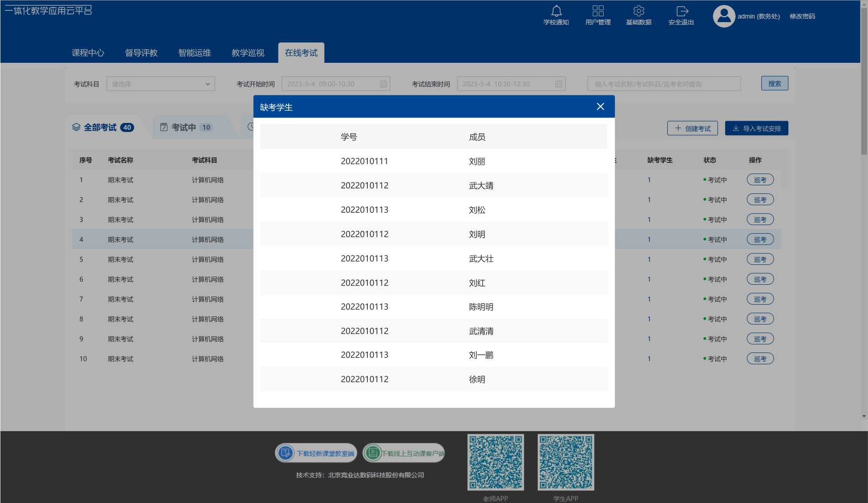Click 下载线上互动课客户端 download button
Screen dimensions: 868x503
404,453
